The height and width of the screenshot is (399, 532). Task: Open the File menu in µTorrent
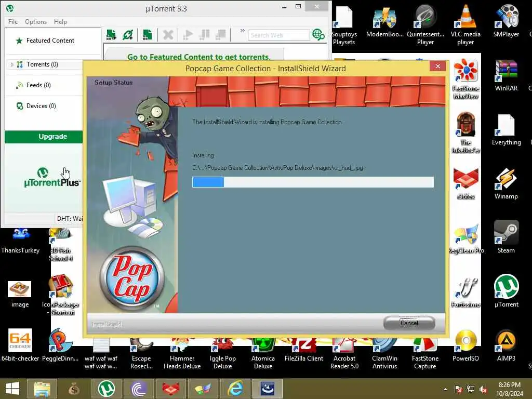pyautogui.click(x=13, y=22)
